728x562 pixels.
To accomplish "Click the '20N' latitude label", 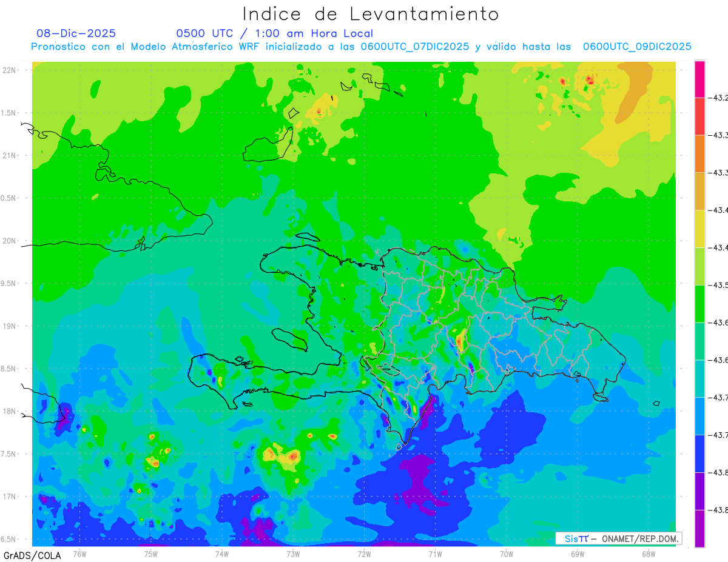I will coord(9,241).
